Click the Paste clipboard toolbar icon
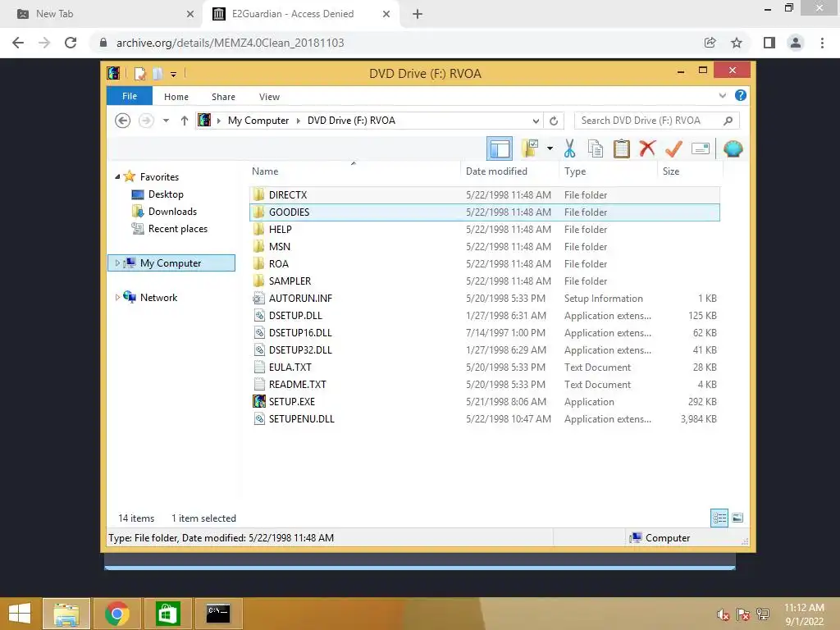 click(622, 149)
